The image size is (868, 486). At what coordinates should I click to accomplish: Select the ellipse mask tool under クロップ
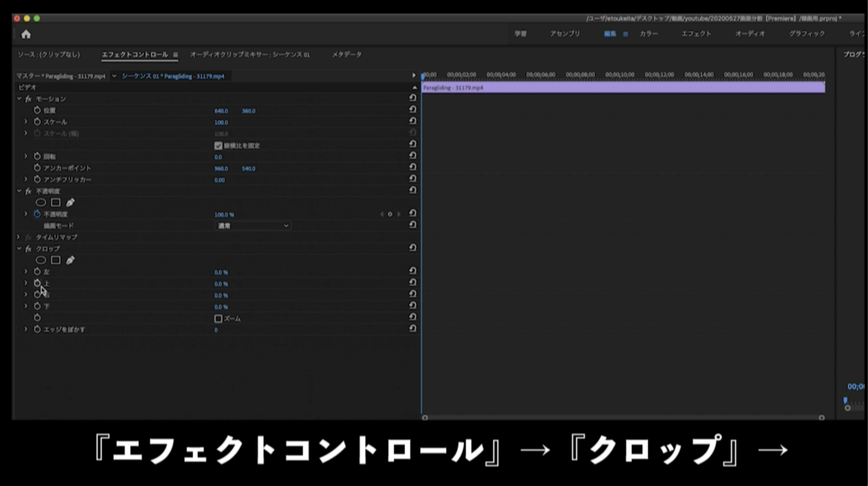pyautogui.click(x=41, y=260)
